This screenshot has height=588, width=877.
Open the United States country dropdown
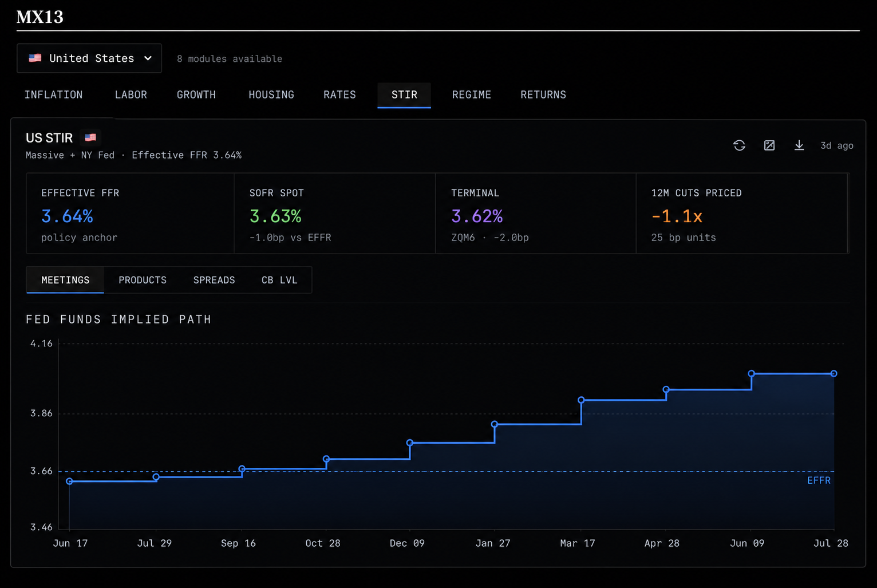(x=89, y=58)
